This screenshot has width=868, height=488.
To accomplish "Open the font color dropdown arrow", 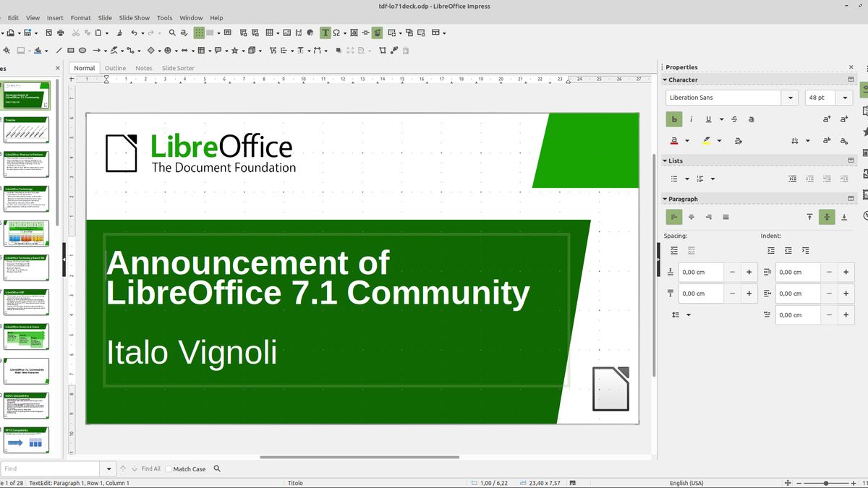I will pyautogui.click(x=687, y=141).
